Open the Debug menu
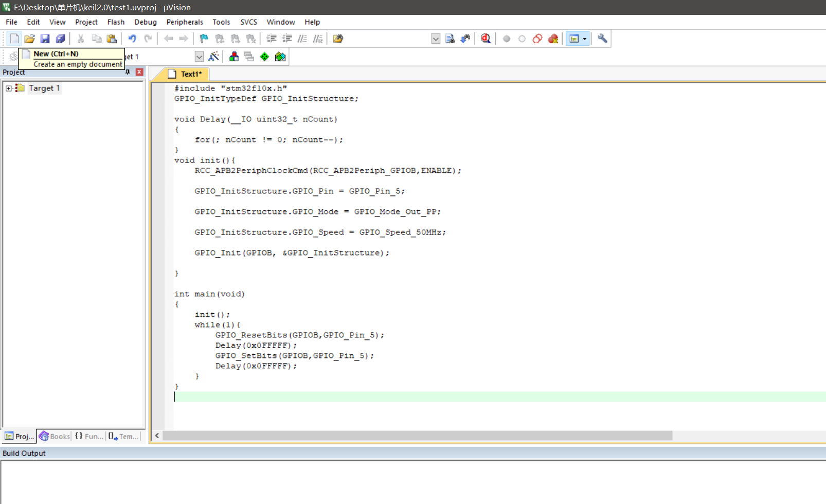This screenshot has width=826, height=504. click(x=146, y=22)
